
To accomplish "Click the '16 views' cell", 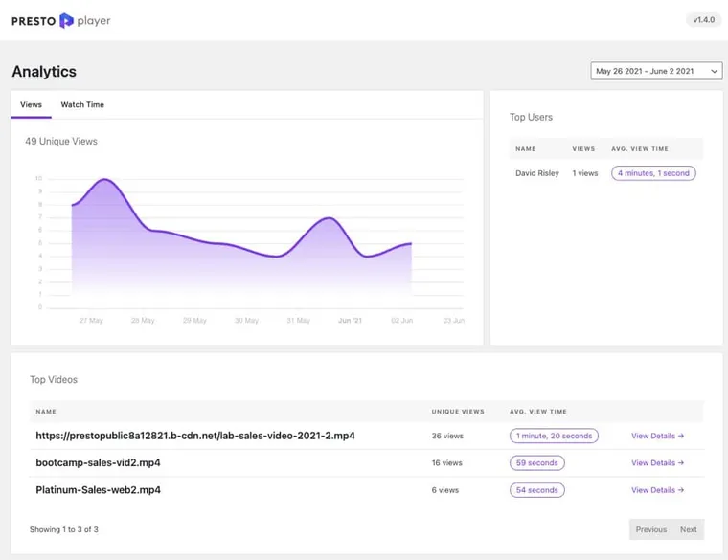I will pyautogui.click(x=447, y=462).
